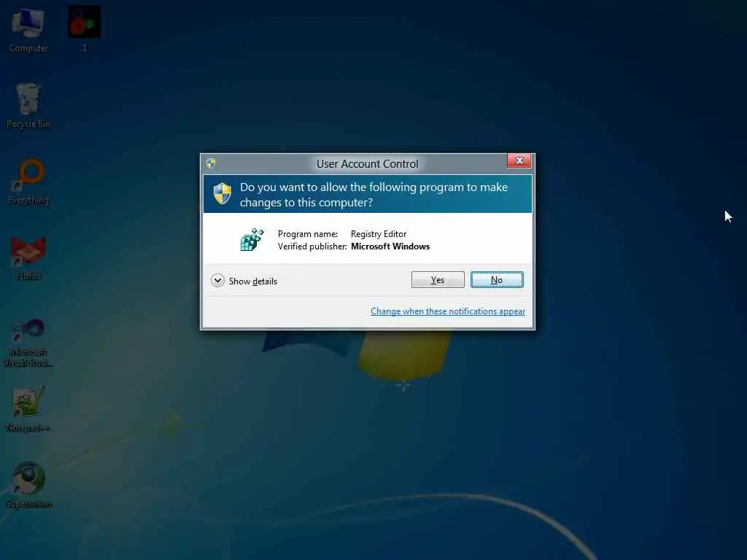Select the desktop icon labeled 1
The width and height of the screenshot is (747, 560).
pyautogui.click(x=85, y=28)
